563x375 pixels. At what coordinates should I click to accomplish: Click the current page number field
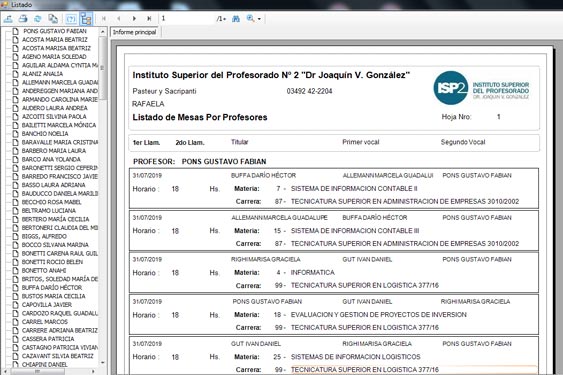pyautogui.click(x=187, y=18)
